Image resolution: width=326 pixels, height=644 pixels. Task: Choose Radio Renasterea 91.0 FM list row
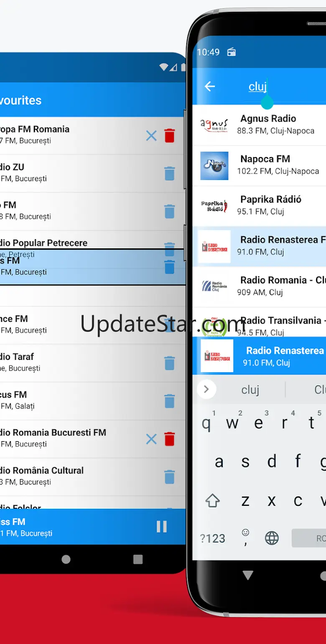click(259, 246)
